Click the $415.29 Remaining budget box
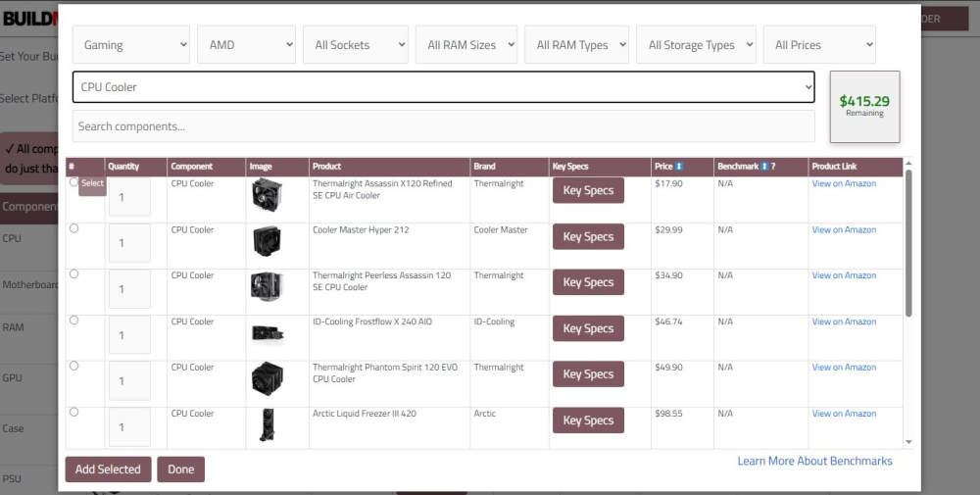Screen dimensions: 980x495 864,106
